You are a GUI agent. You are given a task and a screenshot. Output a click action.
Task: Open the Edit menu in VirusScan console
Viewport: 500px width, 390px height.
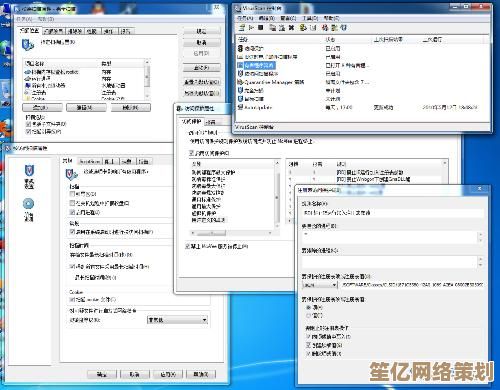[x=267, y=18]
